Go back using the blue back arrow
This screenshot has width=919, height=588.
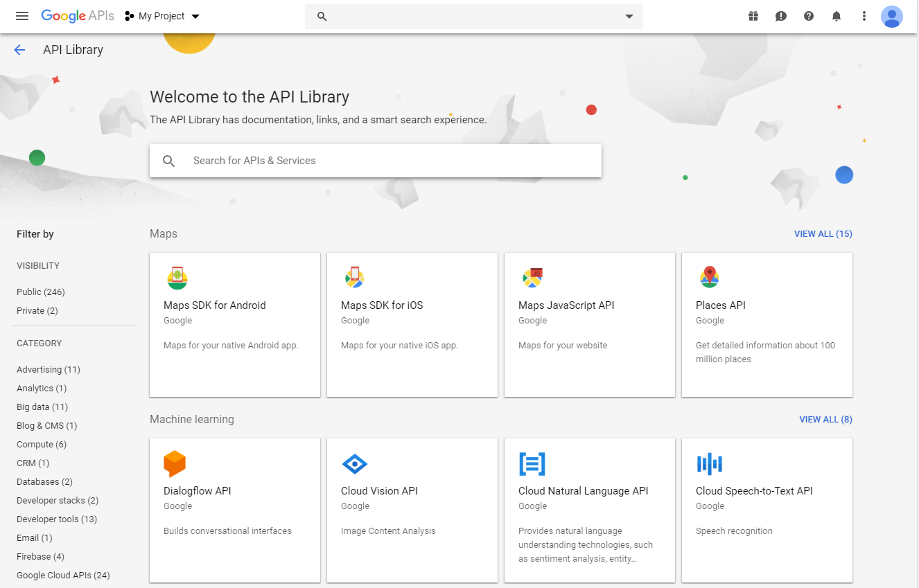[x=19, y=50]
